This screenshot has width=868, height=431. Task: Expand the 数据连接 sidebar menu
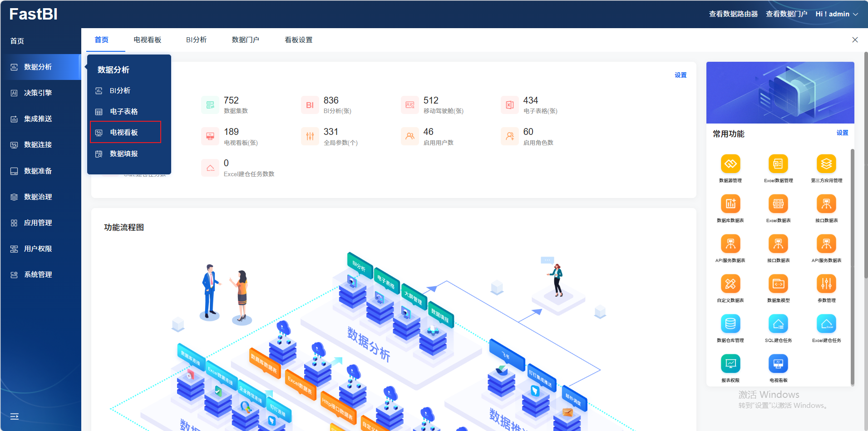pyautogui.click(x=38, y=144)
